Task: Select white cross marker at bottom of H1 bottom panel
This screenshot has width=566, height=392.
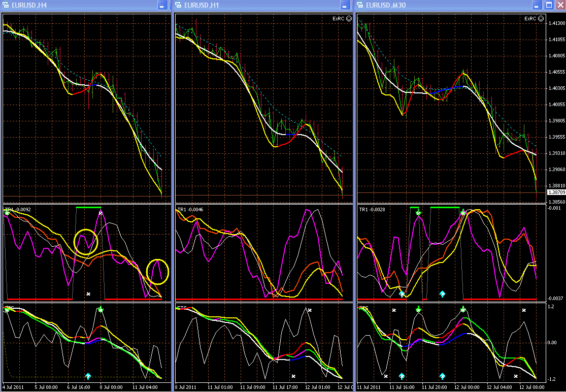Action: point(293,376)
